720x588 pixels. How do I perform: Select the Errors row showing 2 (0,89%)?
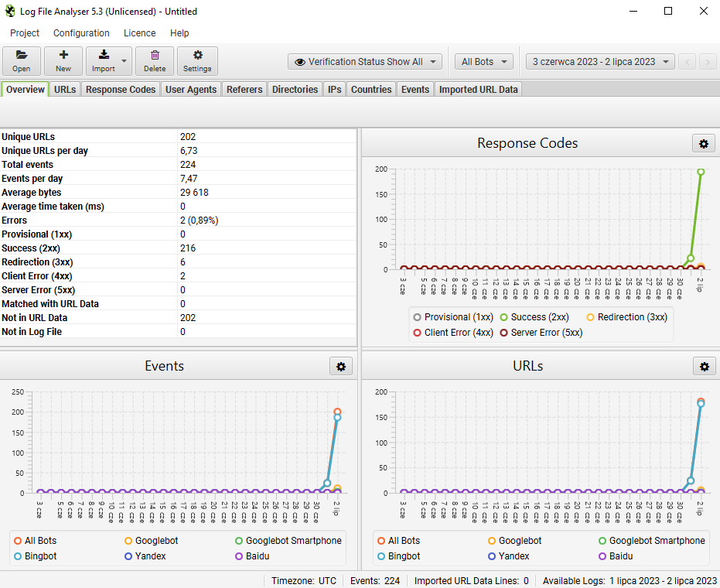click(x=178, y=220)
